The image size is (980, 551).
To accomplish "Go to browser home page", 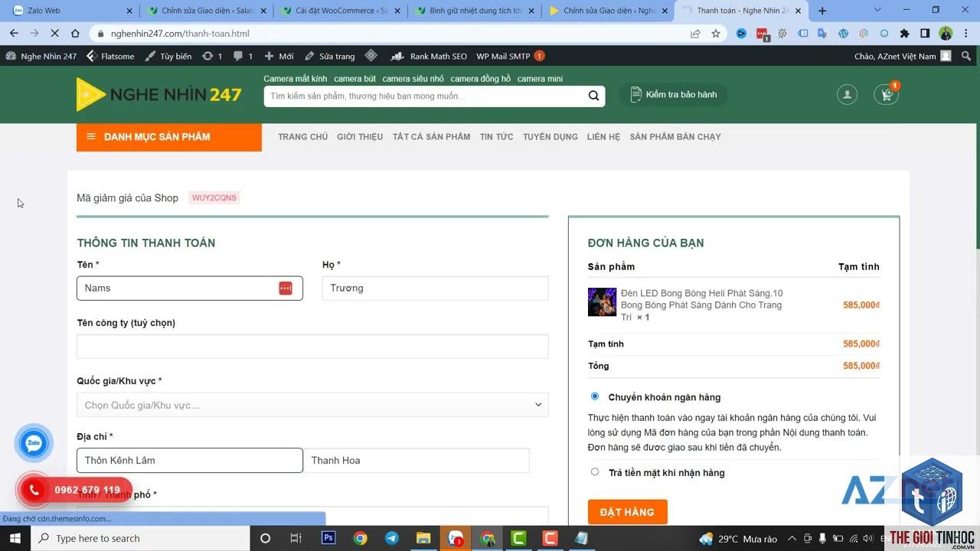I will [75, 34].
